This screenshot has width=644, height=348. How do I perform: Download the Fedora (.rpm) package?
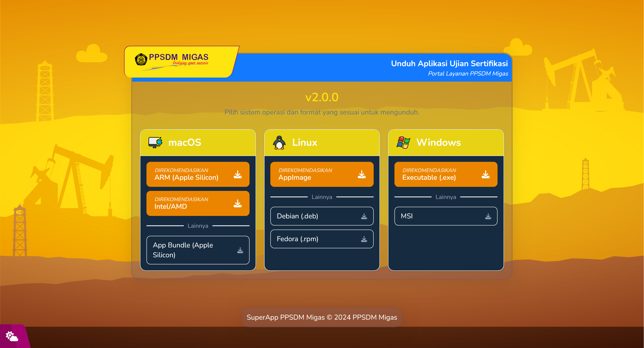tap(322, 239)
